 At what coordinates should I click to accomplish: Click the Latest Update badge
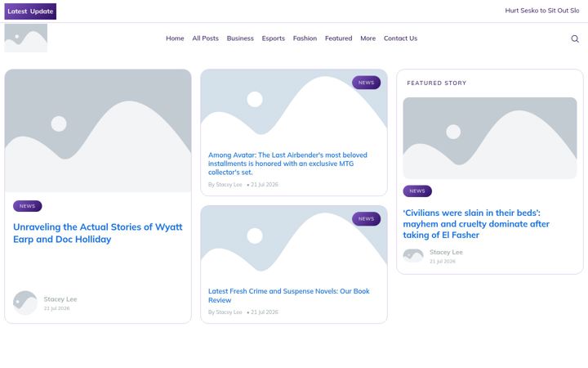pos(30,11)
